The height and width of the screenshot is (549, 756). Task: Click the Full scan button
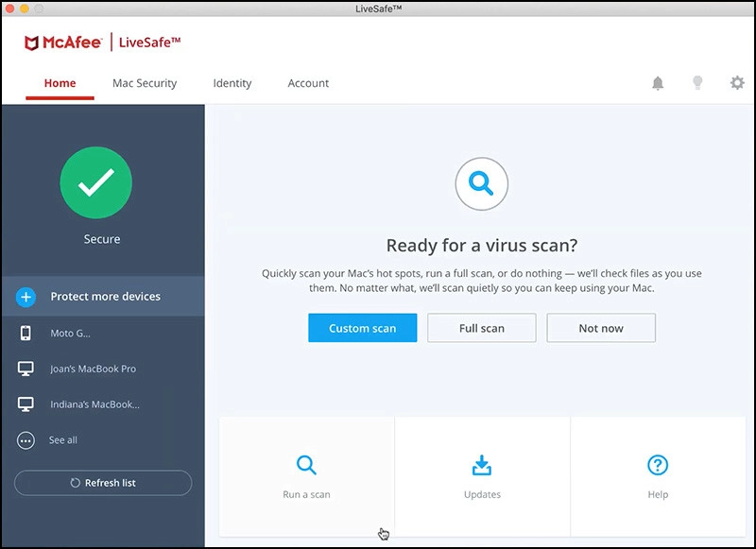click(x=482, y=328)
